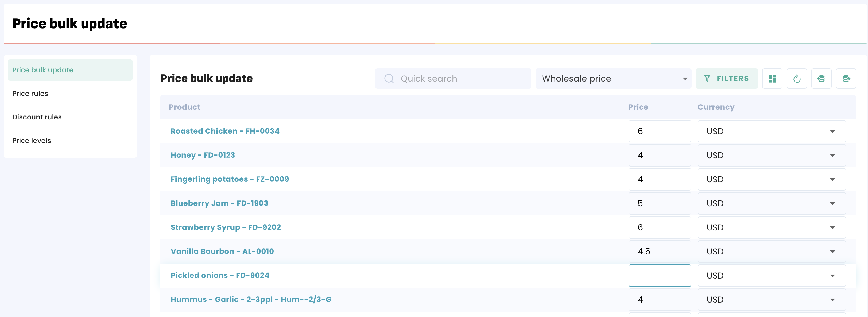
Task: Open the Wholesale price dropdown
Action: pos(613,79)
